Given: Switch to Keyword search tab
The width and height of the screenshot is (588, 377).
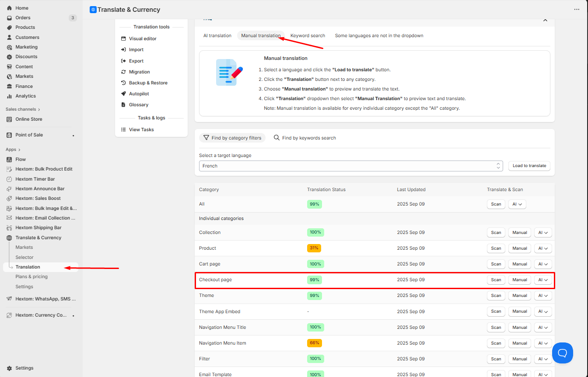Looking at the screenshot, I should pyautogui.click(x=308, y=36).
